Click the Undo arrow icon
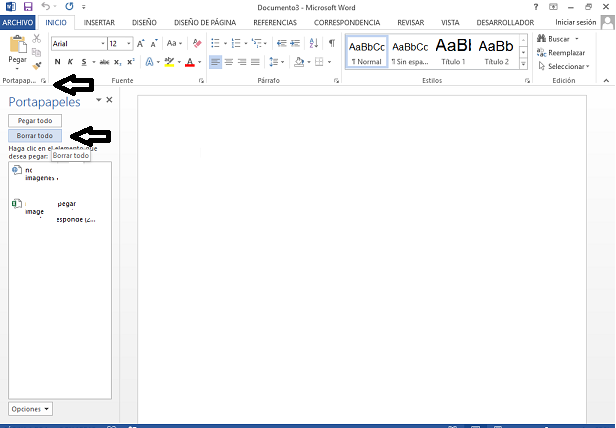616x428 pixels. click(46, 6)
